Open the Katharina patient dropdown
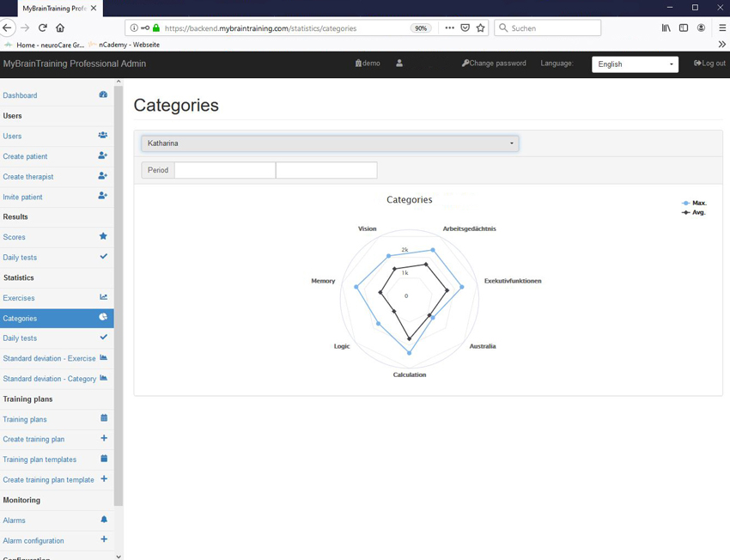 click(x=330, y=143)
